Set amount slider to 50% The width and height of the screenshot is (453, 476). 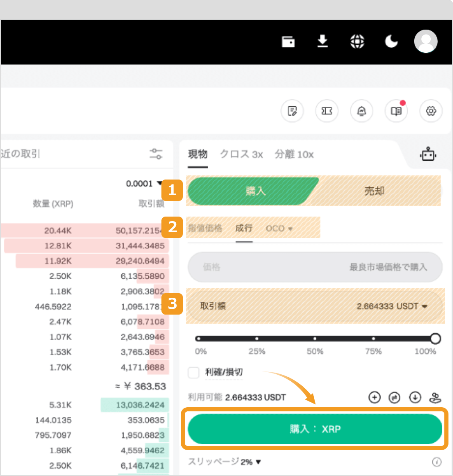315,338
